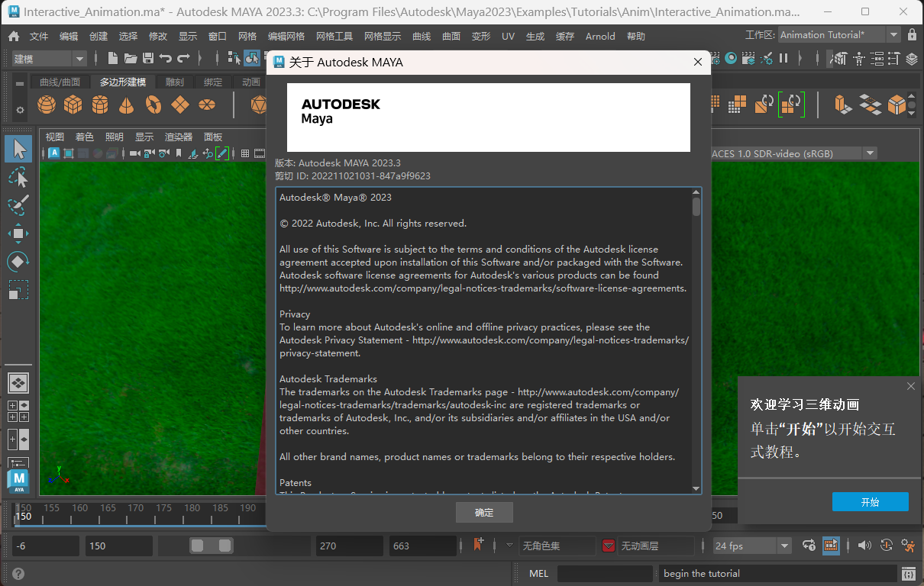
Task: Redo the action with the forward arrow icon
Action: 183,58
